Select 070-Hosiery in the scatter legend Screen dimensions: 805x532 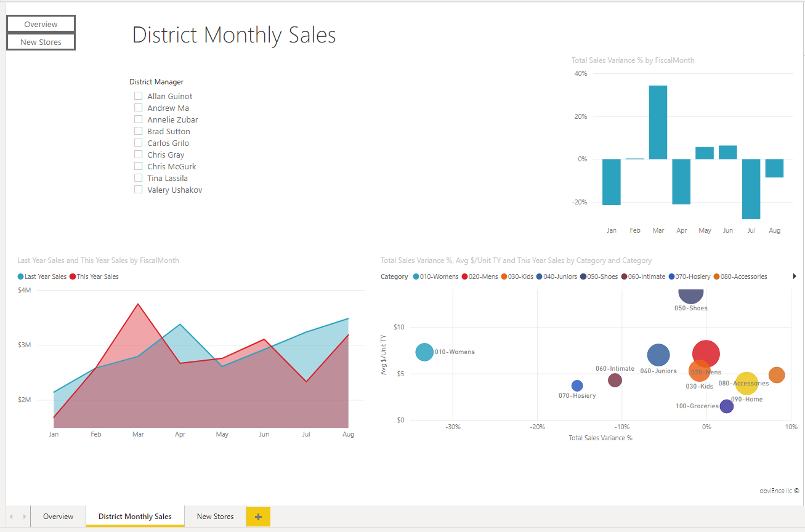[689, 276]
